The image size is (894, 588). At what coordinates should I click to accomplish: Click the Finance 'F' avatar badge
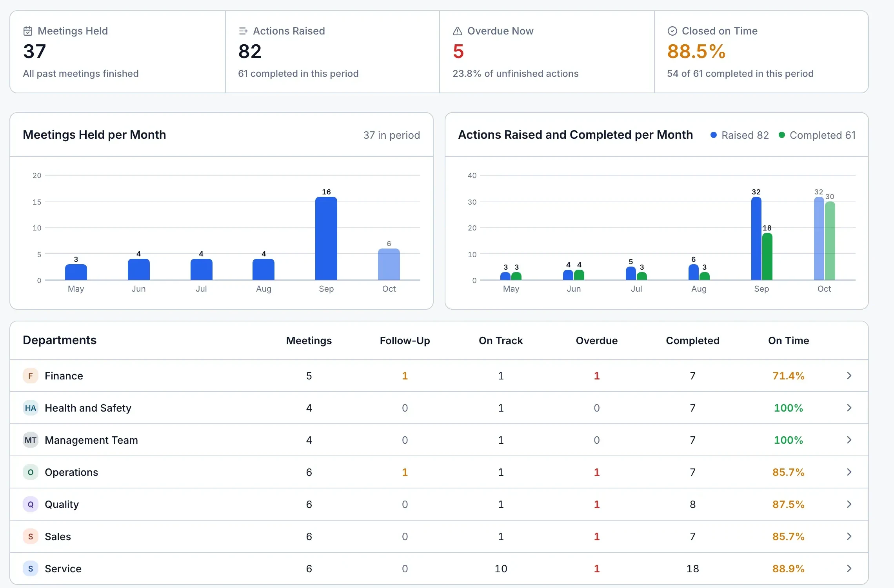(31, 376)
